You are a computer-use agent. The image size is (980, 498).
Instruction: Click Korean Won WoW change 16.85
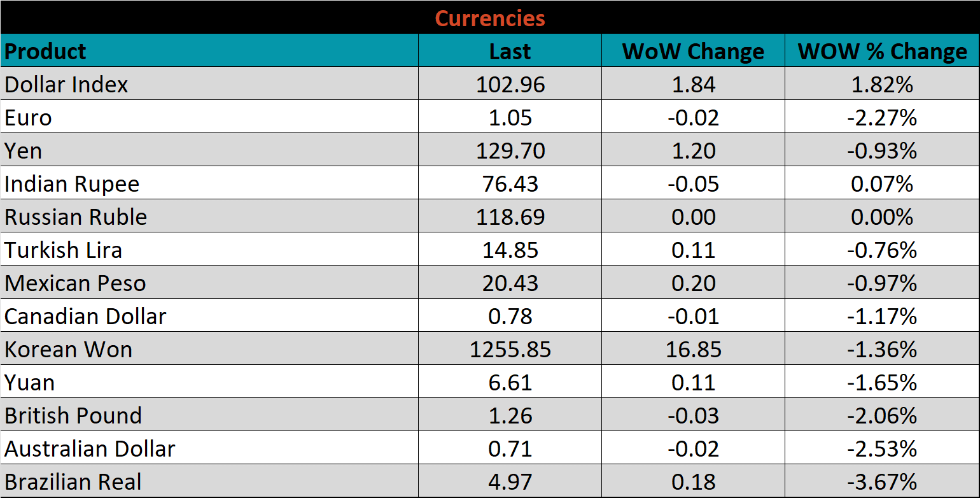click(x=694, y=350)
